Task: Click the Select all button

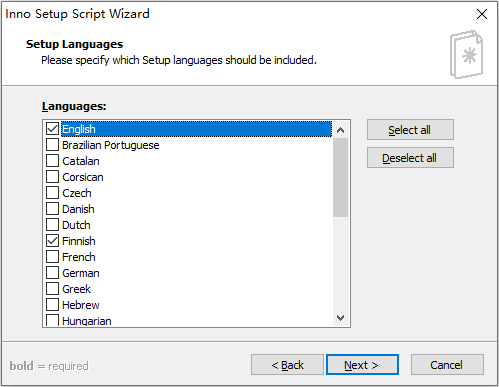Action: [x=410, y=130]
